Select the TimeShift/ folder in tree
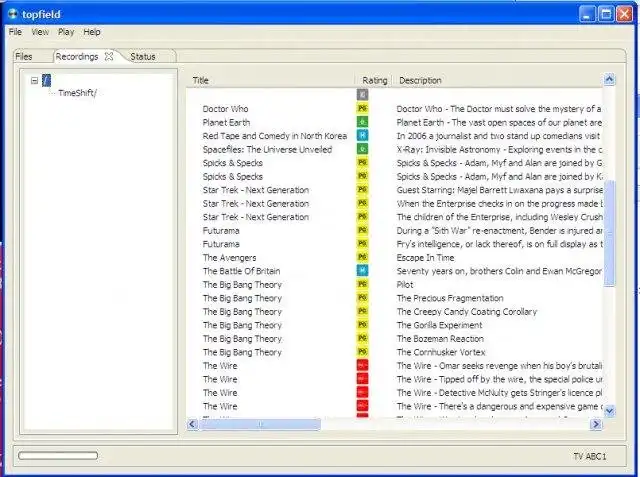The width and height of the screenshot is (640, 477). tap(77, 93)
